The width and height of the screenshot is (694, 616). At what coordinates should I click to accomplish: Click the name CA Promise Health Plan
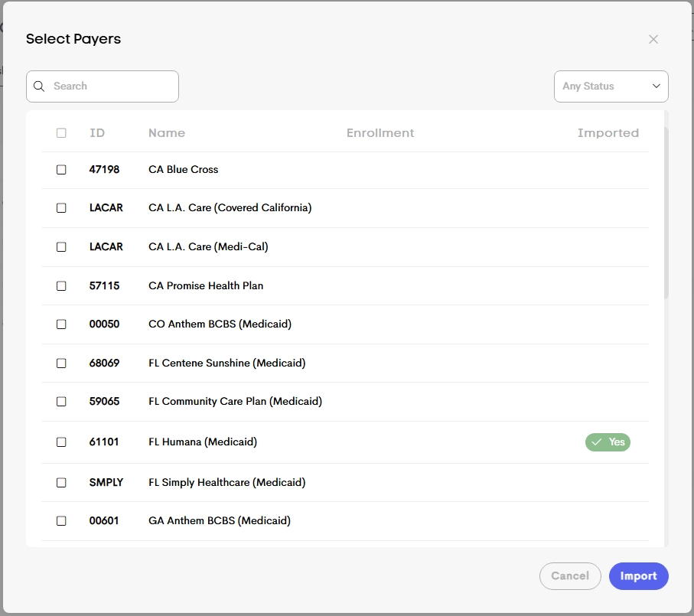click(x=206, y=286)
